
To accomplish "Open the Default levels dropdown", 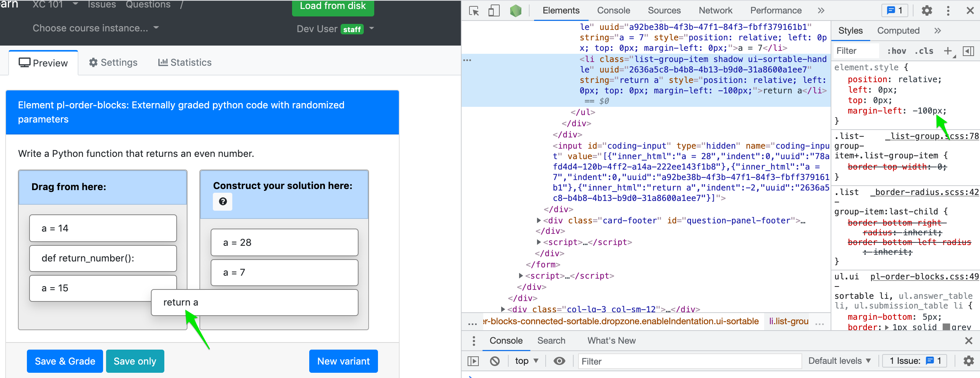I will coord(839,361).
